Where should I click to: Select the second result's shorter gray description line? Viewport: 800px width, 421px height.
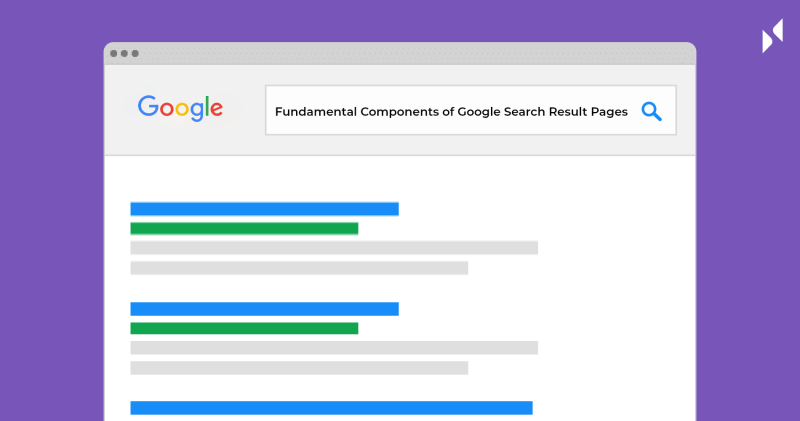pos(299,368)
